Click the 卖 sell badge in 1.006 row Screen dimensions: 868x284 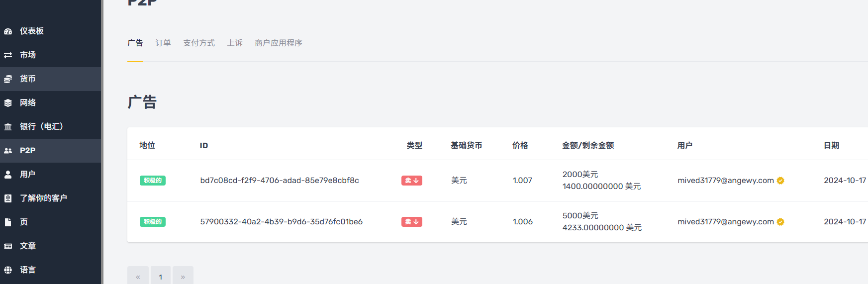(412, 222)
